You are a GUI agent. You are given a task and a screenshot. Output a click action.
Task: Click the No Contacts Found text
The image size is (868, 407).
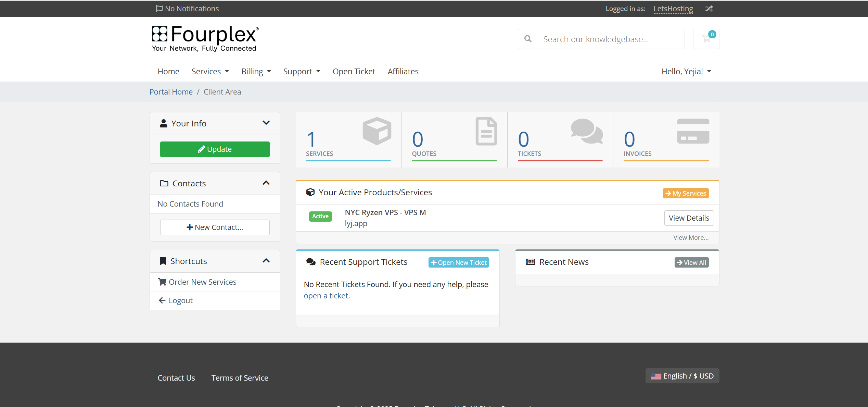pyautogui.click(x=190, y=204)
